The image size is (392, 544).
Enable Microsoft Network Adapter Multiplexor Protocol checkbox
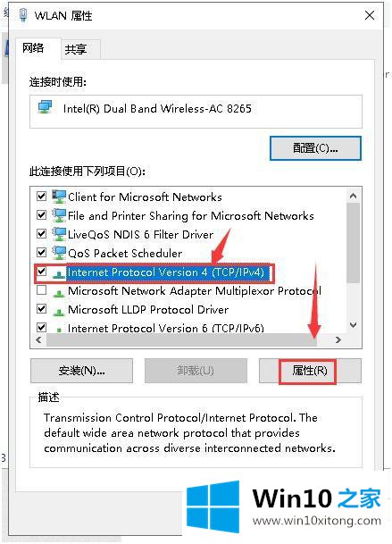point(42,289)
